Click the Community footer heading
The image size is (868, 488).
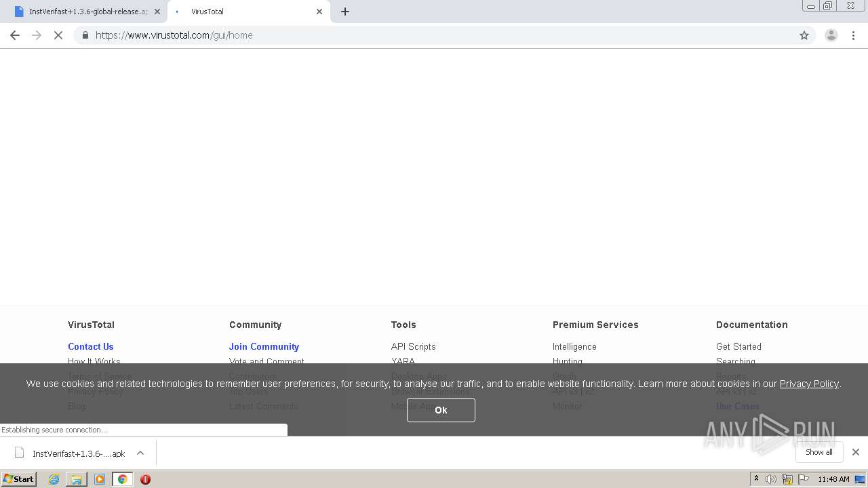click(255, 325)
